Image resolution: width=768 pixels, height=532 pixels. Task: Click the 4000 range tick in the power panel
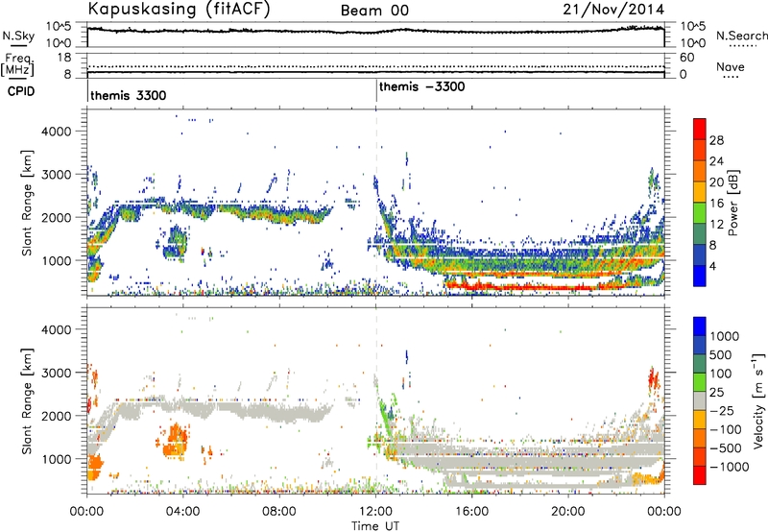tap(56, 132)
